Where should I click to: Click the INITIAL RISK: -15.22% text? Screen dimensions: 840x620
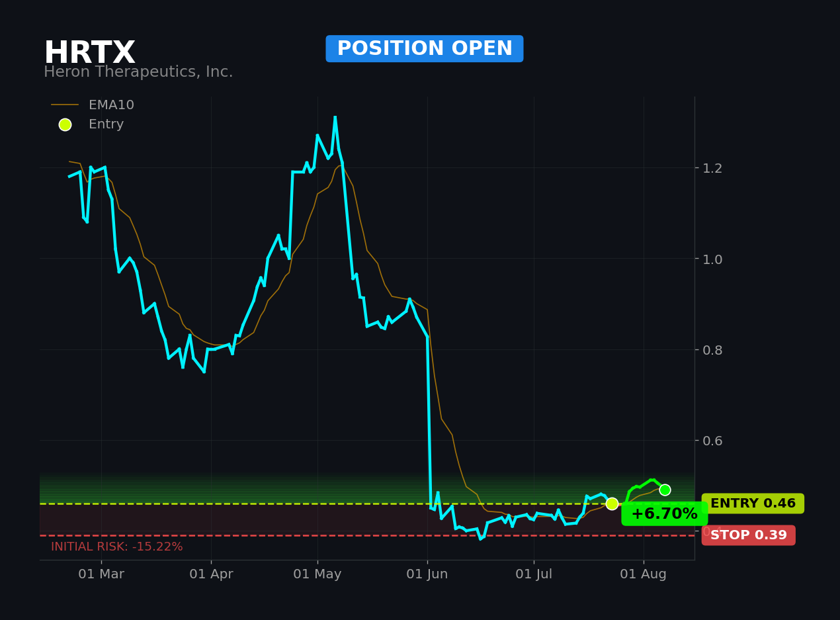pyautogui.click(x=117, y=547)
